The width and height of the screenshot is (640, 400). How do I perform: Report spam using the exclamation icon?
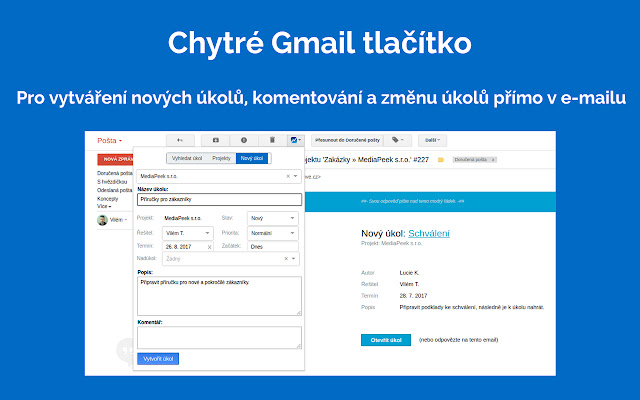244,140
